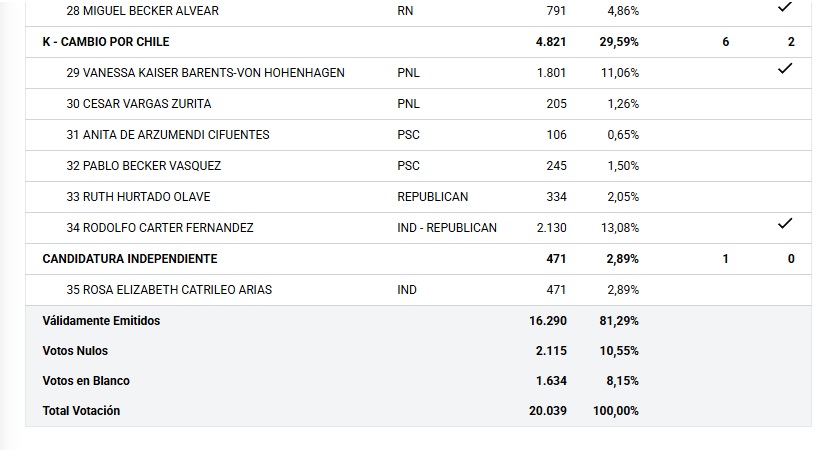Click the 20.039 total votes value
Viewport: 816px width, 450px height.
548,411
